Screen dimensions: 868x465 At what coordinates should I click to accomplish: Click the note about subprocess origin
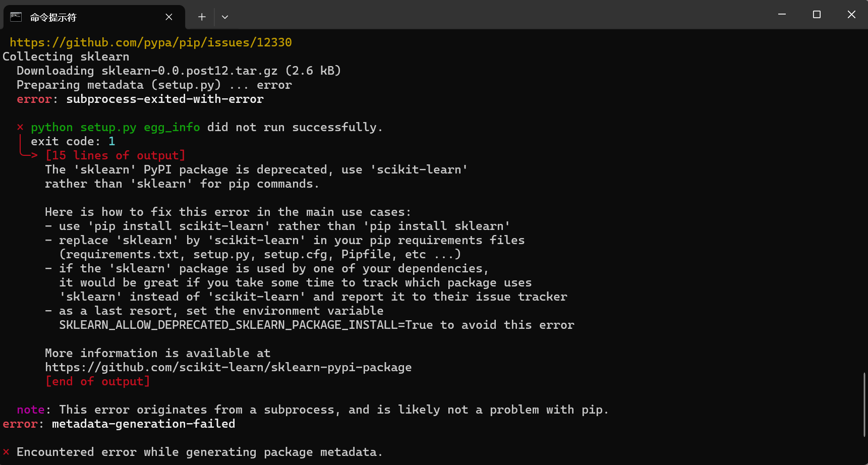pyautogui.click(x=313, y=410)
